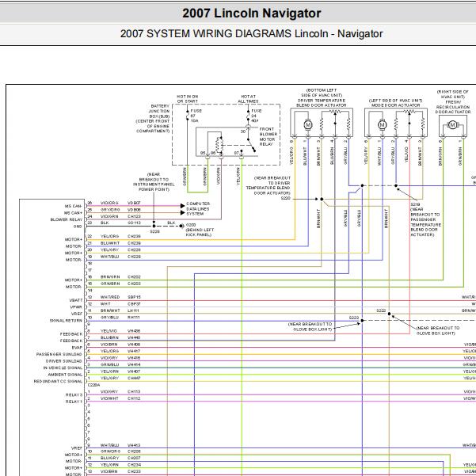Click the "MS CAN-" signal label
Image resolution: width=476 pixels, height=476 pixels.
[73, 206]
